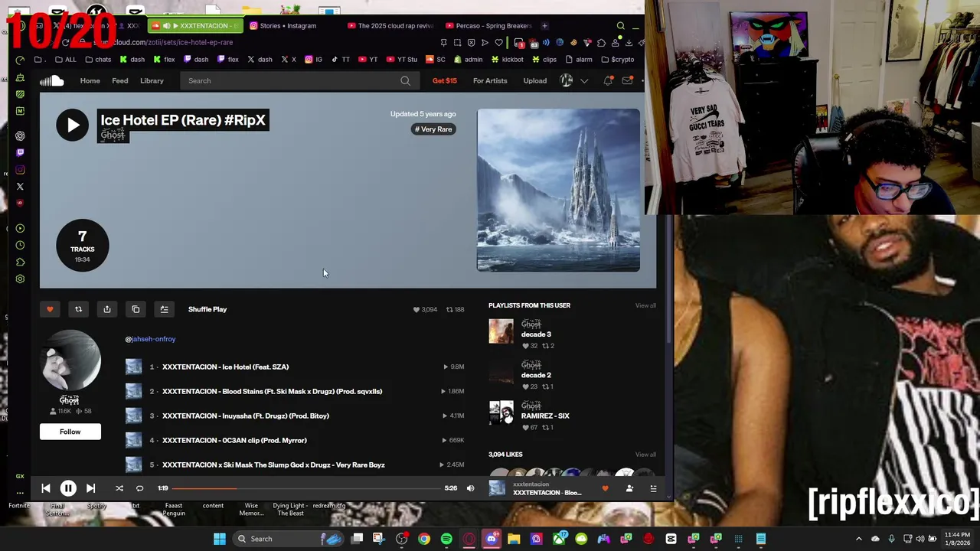Open SoundCloud notifications bell
The image size is (980, 551).
[x=608, y=80]
